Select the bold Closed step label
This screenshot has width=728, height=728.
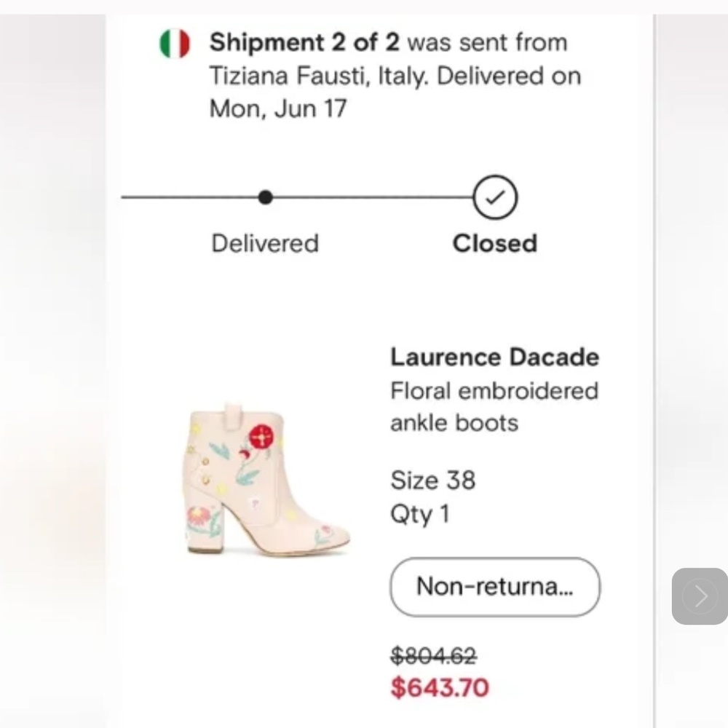[494, 243]
